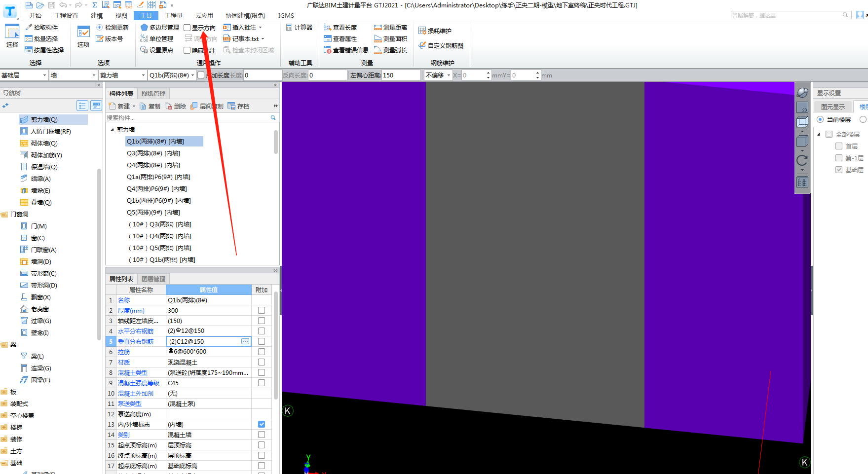The width and height of the screenshot is (868, 474).
Task: Open the 工程量 ribbon tab
Action: pyautogui.click(x=174, y=15)
